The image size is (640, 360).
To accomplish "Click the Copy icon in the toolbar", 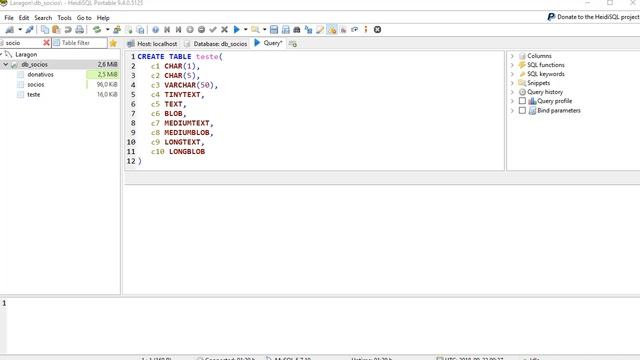I will pos(44,30).
